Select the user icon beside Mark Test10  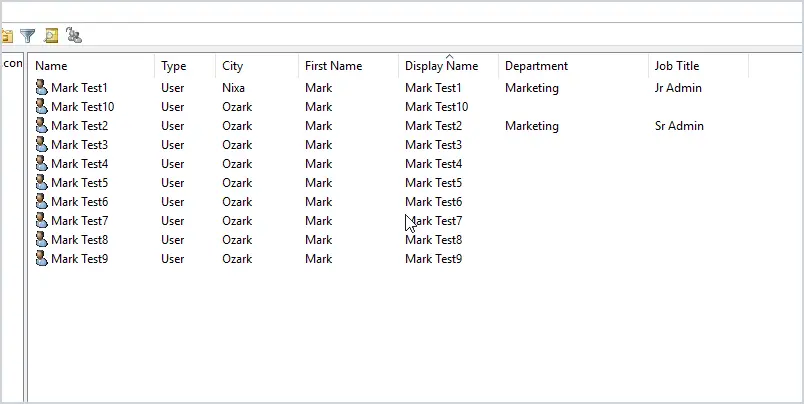pos(42,107)
